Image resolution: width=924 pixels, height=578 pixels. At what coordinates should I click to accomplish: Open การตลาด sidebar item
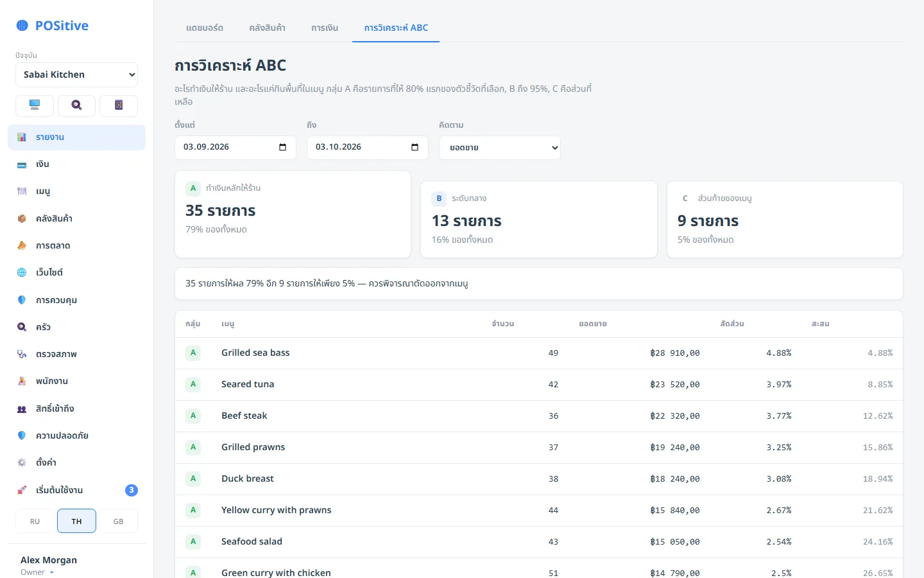(76, 246)
